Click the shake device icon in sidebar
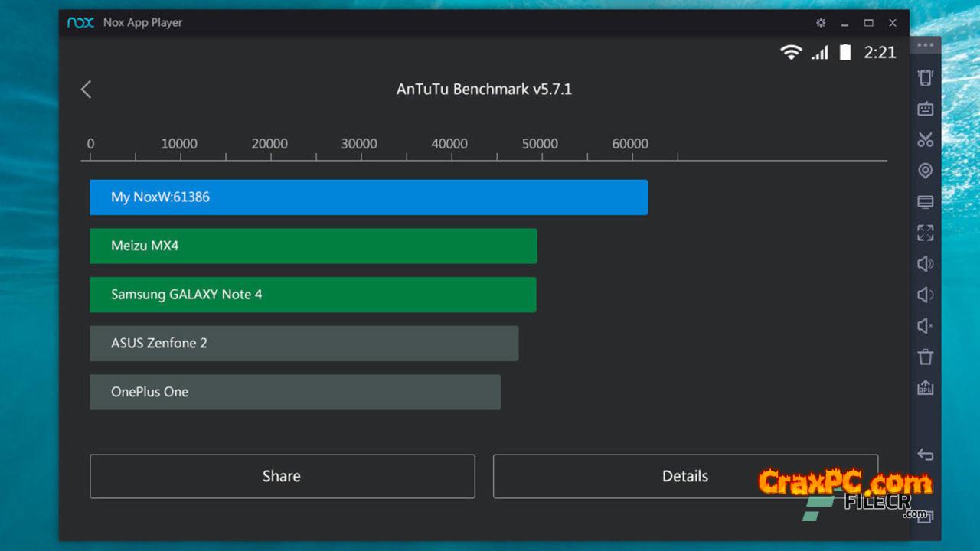This screenshot has width=980, height=551. [x=925, y=77]
